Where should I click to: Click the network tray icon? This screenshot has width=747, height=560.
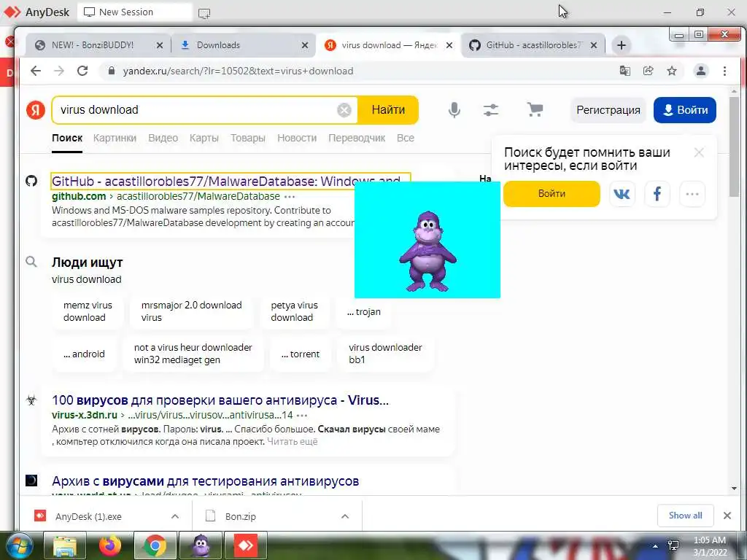[673, 545]
